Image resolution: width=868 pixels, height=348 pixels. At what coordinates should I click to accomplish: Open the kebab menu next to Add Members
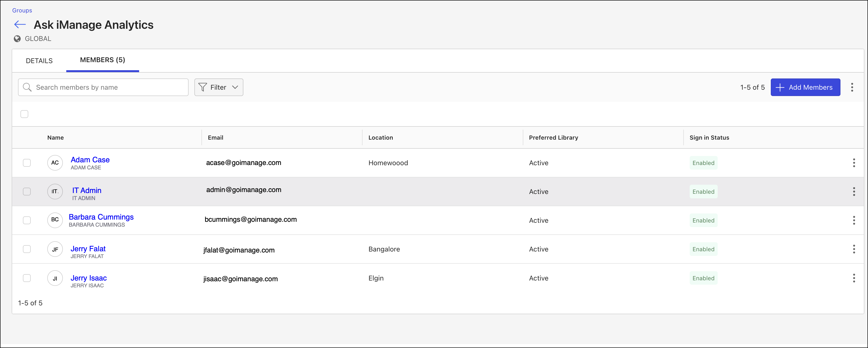point(852,87)
